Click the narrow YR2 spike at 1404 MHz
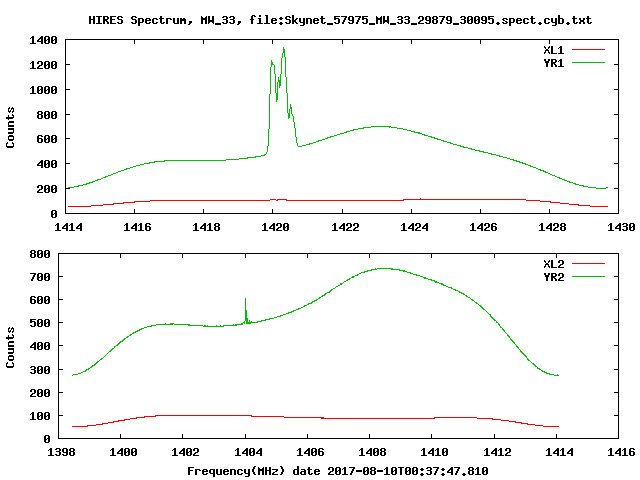The image size is (640, 480). 246,310
